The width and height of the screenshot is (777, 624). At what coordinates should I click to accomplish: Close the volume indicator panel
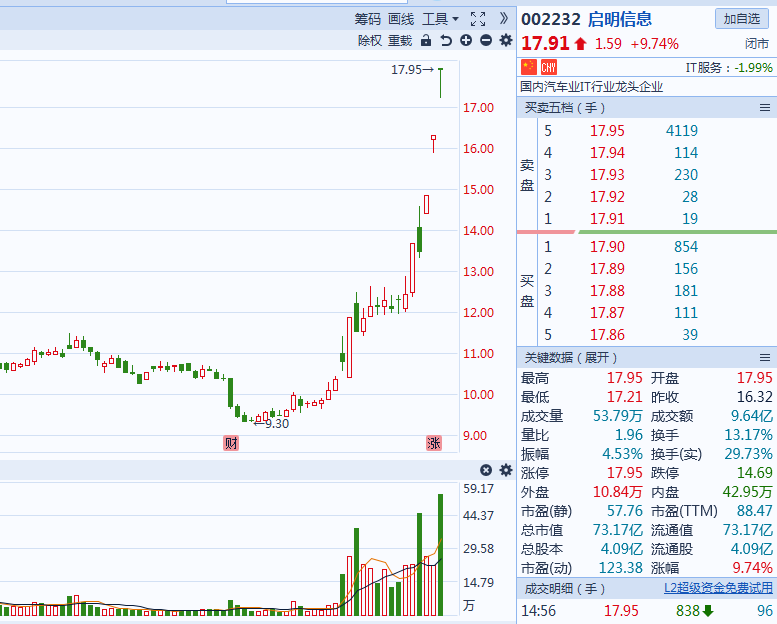pos(486,470)
